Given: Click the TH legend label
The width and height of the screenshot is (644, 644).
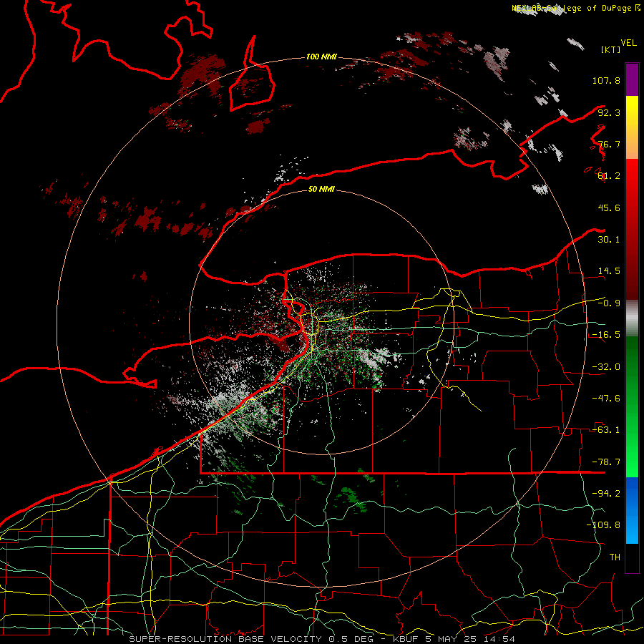Looking at the screenshot, I should tap(615, 557).
